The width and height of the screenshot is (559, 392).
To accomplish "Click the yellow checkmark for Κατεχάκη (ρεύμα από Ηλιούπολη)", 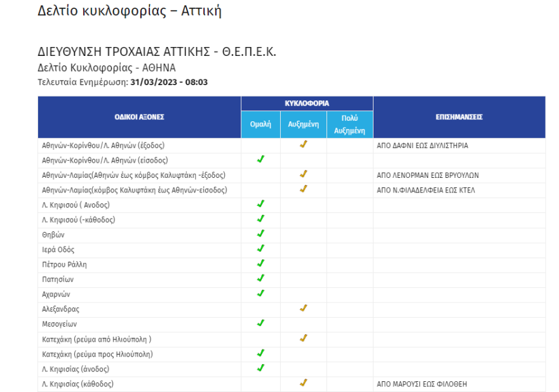I will click(303, 338).
